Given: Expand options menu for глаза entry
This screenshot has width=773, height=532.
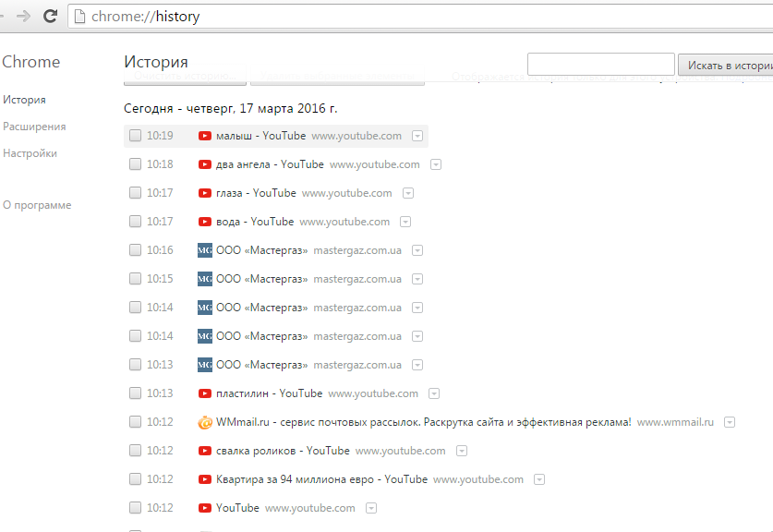Looking at the screenshot, I should (408, 193).
